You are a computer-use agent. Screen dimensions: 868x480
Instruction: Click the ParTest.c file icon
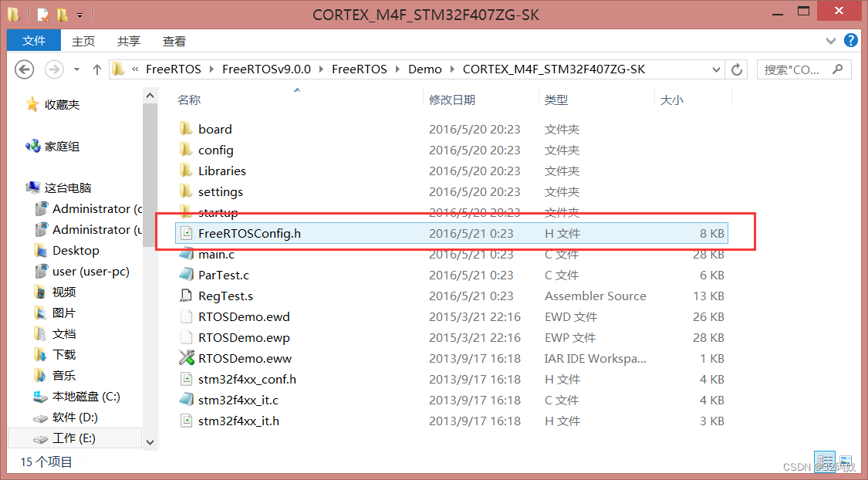click(186, 275)
